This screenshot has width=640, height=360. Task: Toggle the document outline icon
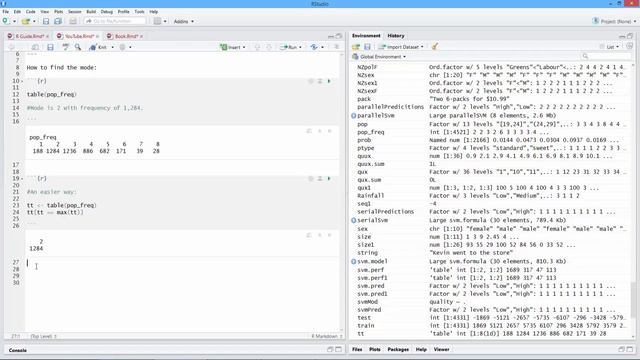(x=336, y=47)
